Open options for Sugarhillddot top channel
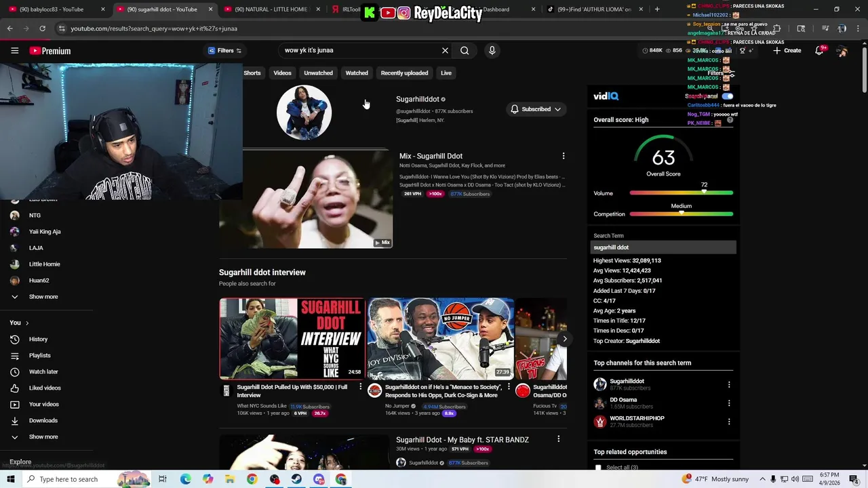This screenshot has height=488, width=868. point(729,385)
